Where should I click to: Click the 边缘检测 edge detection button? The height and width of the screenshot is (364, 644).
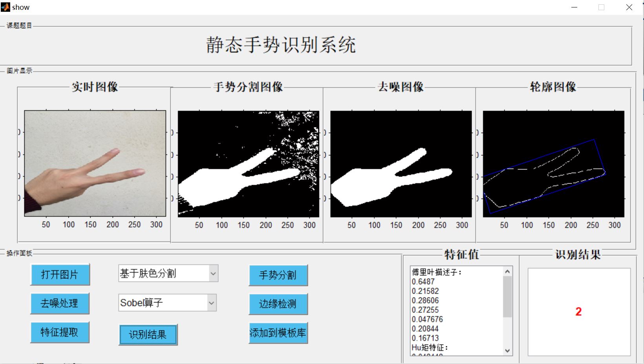click(x=278, y=304)
